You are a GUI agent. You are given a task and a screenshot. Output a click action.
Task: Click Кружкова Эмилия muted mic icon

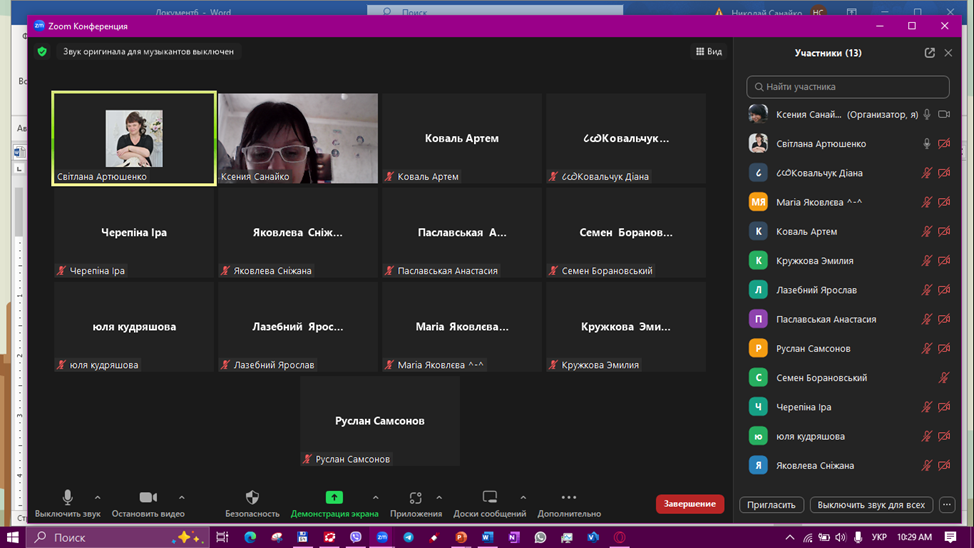[926, 260]
